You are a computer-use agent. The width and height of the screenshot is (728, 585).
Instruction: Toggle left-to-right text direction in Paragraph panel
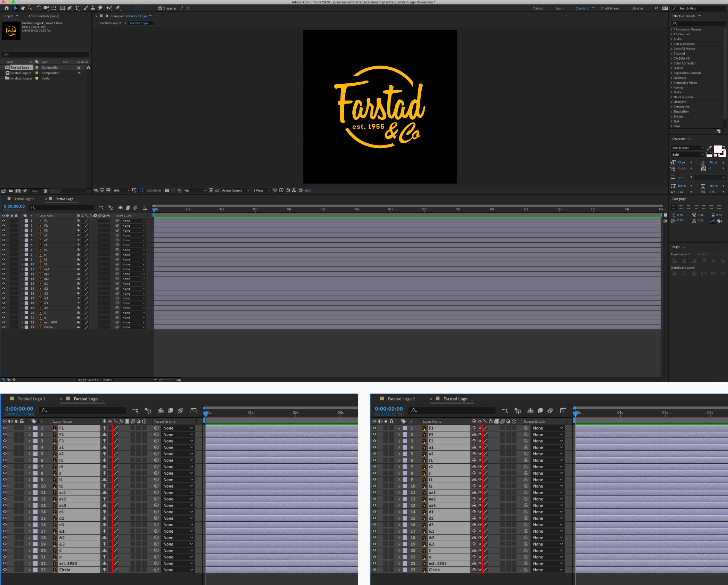pyautogui.click(x=712, y=221)
